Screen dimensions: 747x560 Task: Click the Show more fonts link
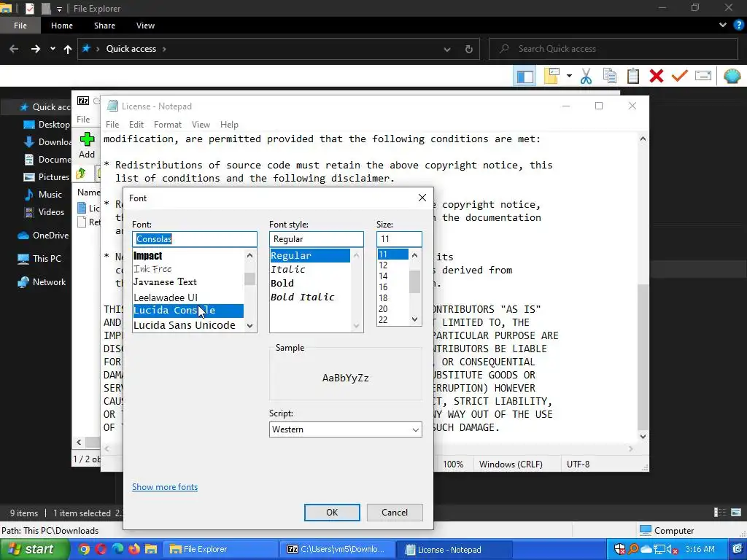(x=165, y=486)
